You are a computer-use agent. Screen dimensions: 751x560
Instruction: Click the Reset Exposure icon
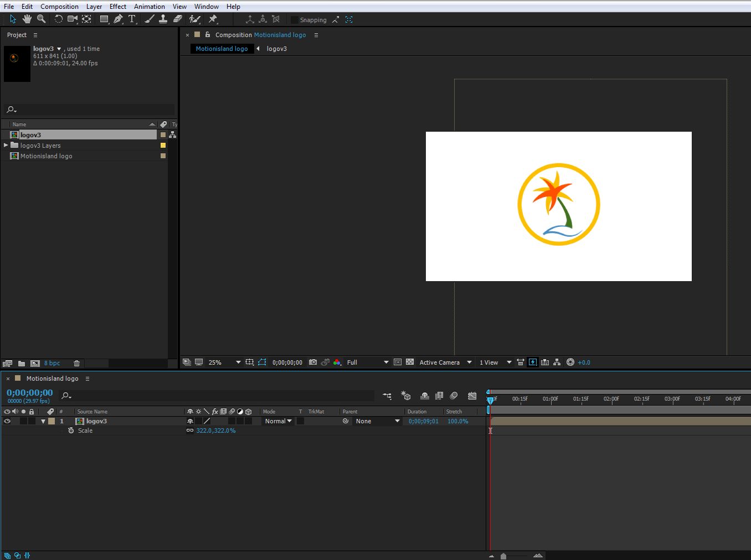pyautogui.click(x=570, y=362)
